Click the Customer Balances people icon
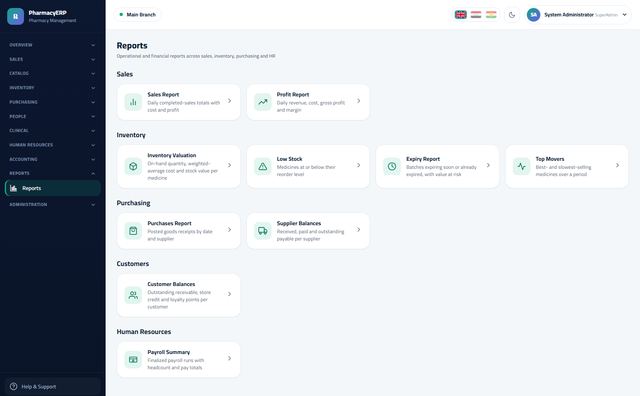 click(x=133, y=295)
